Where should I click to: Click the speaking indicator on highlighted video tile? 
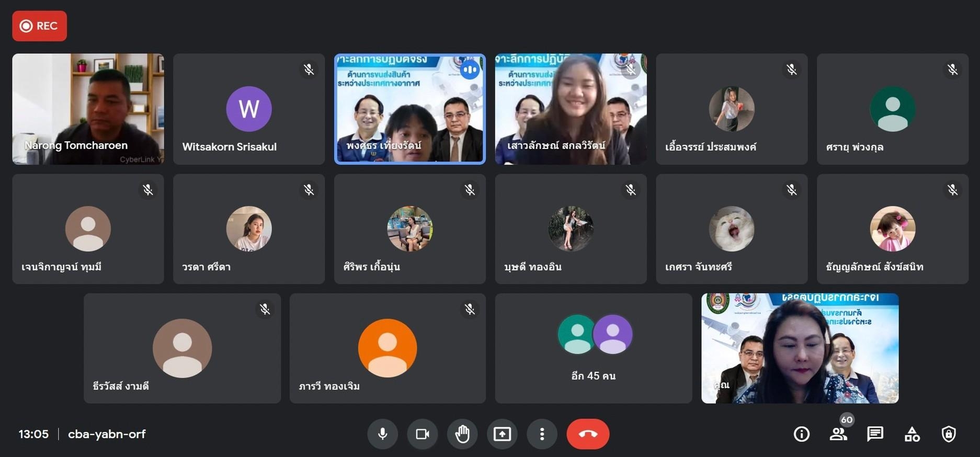[x=470, y=70]
